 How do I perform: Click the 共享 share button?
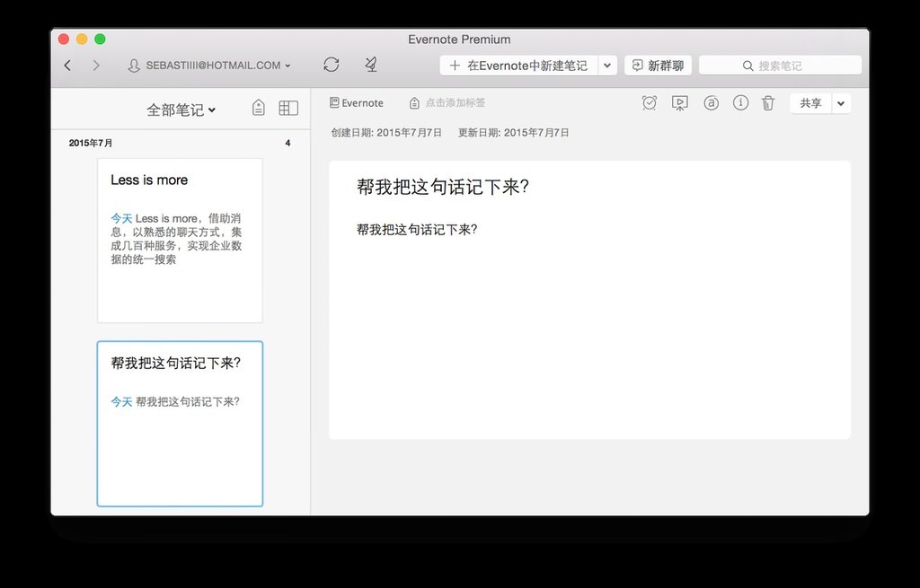[x=810, y=102]
